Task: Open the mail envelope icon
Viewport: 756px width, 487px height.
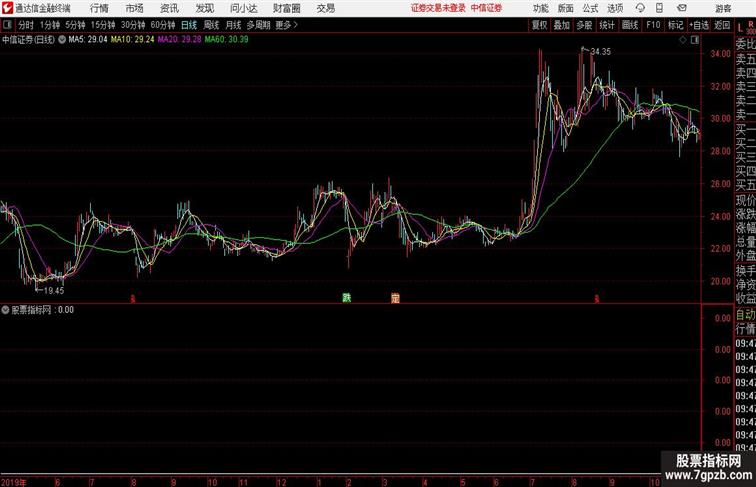Action: click(x=682, y=8)
